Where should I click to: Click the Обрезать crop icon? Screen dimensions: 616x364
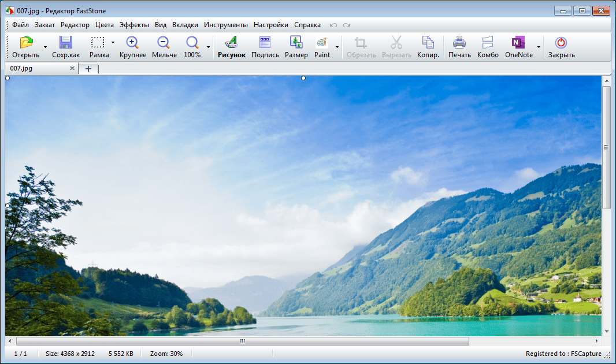click(361, 42)
